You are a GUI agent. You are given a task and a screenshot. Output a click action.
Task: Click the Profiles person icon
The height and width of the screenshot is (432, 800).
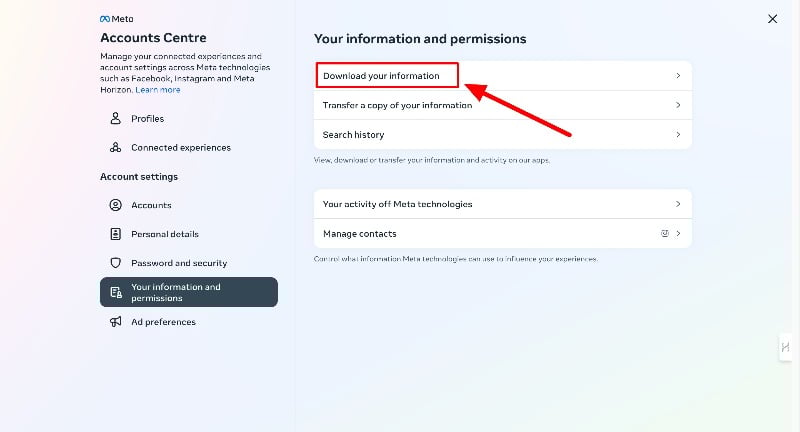[116, 119]
